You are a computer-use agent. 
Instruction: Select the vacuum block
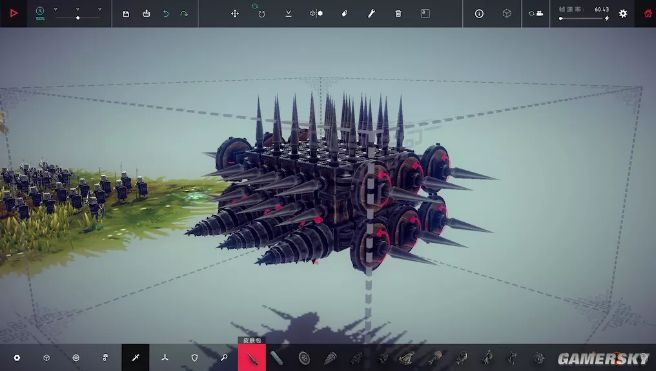coord(461,358)
